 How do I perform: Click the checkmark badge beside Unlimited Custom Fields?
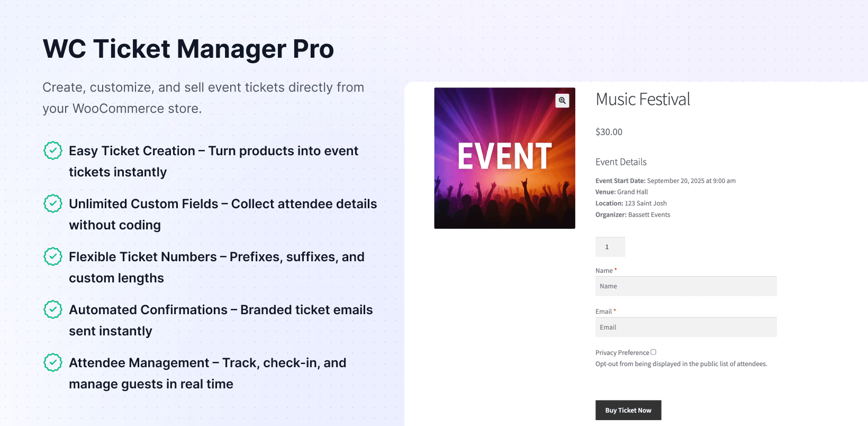53,203
